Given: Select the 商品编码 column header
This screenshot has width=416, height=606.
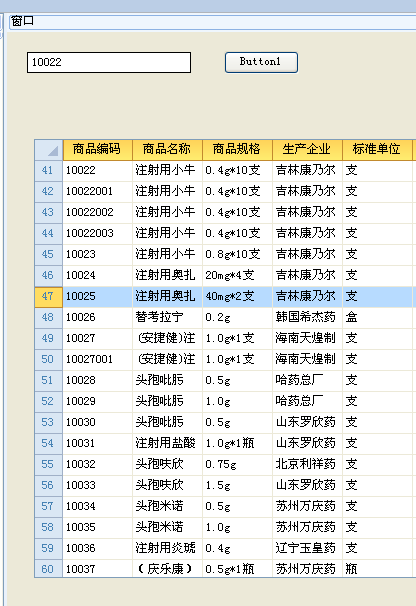Looking at the screenshot, I should [97, 150].
